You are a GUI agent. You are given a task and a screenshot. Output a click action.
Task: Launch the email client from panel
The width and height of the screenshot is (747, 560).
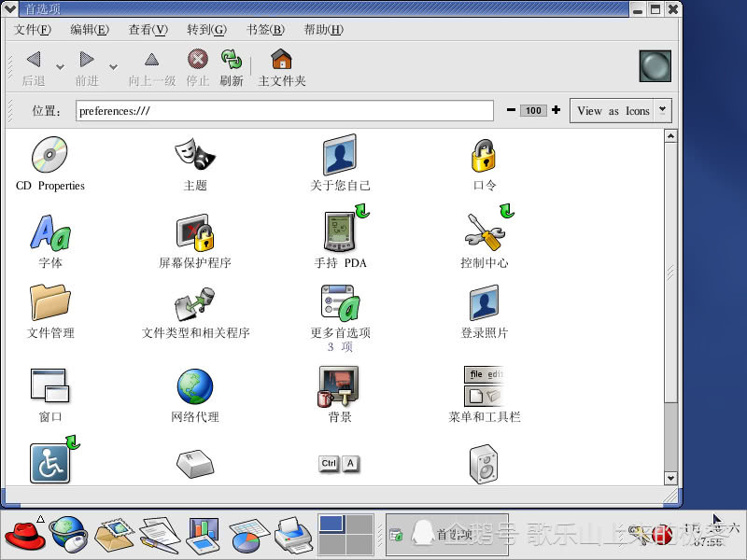[114, 534]
